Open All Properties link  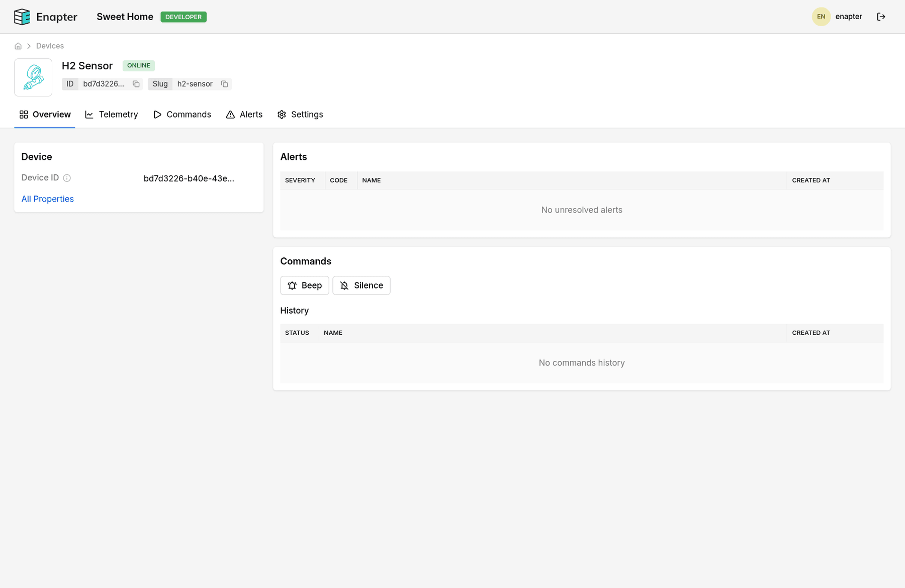[x=47, y=199]
